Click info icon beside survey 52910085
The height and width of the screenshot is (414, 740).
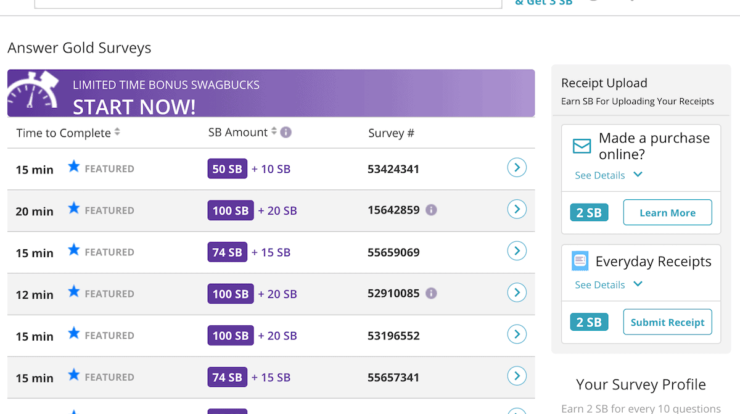pyautogui.click(x=431, y=293)
